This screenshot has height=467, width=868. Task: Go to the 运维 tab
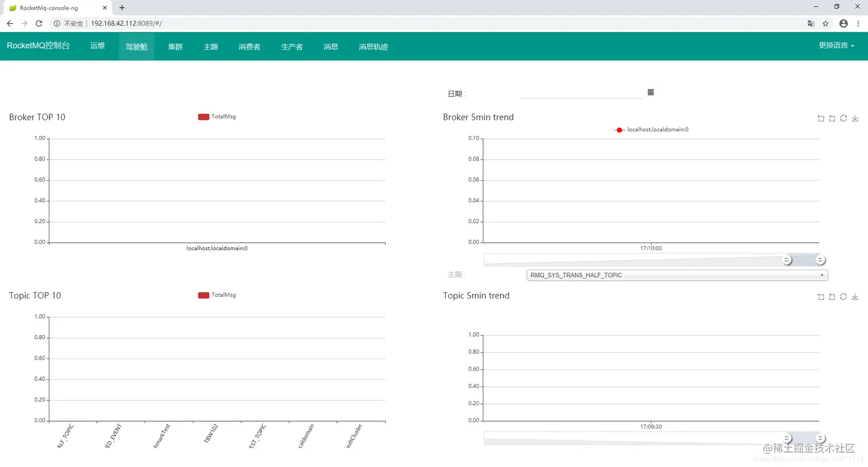click(x=98, y=46)
